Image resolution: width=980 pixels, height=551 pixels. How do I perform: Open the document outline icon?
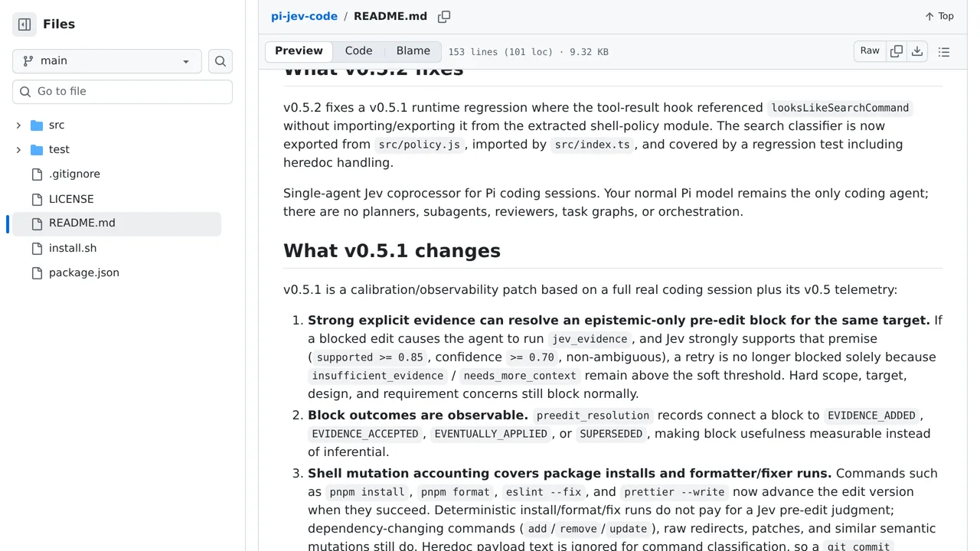pyautogui.click(x=944, y=52)
